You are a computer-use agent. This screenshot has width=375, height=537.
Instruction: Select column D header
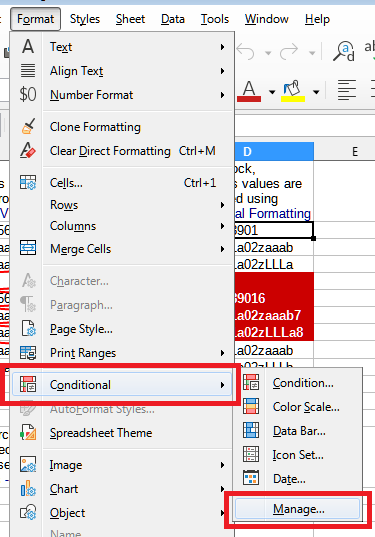[274, 151]
